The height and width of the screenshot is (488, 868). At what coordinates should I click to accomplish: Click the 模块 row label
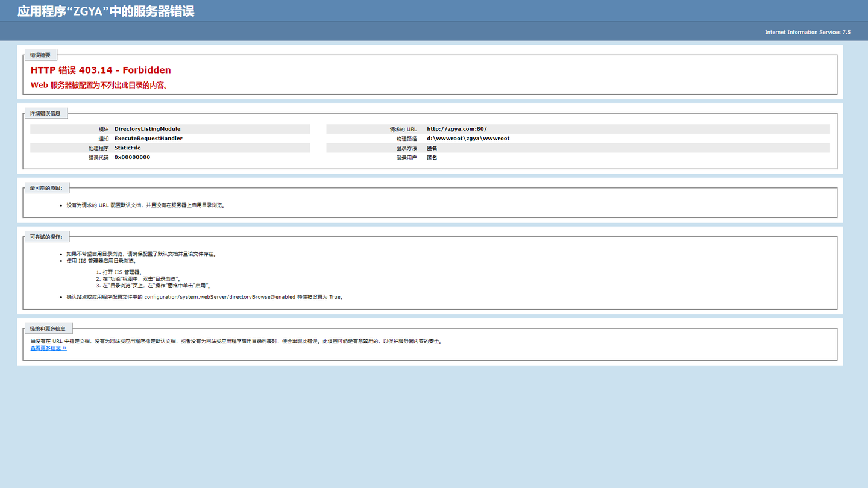coord(104,130)
